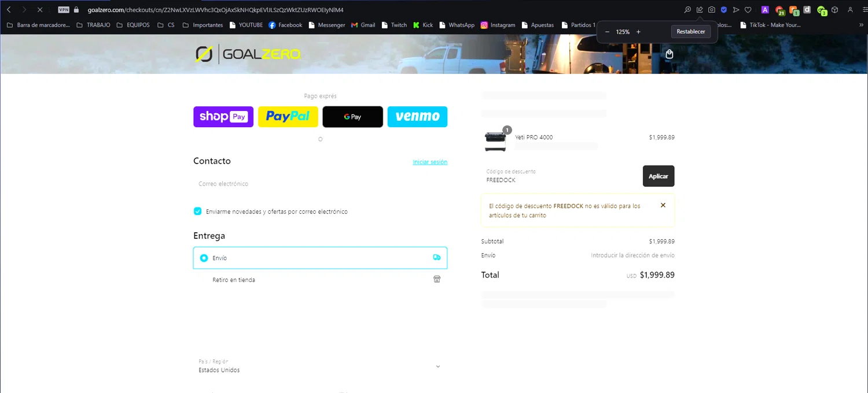Click the store icon in Retiro en tienda row
The height and width of the screenshot is (393, 868).
(437, 279)
